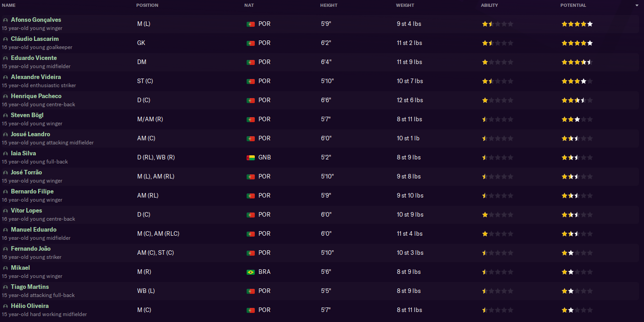The height and width of the screenshot is (322, 644).
Task: Sort the table by the Position header
Action: [x=147, y=5]
